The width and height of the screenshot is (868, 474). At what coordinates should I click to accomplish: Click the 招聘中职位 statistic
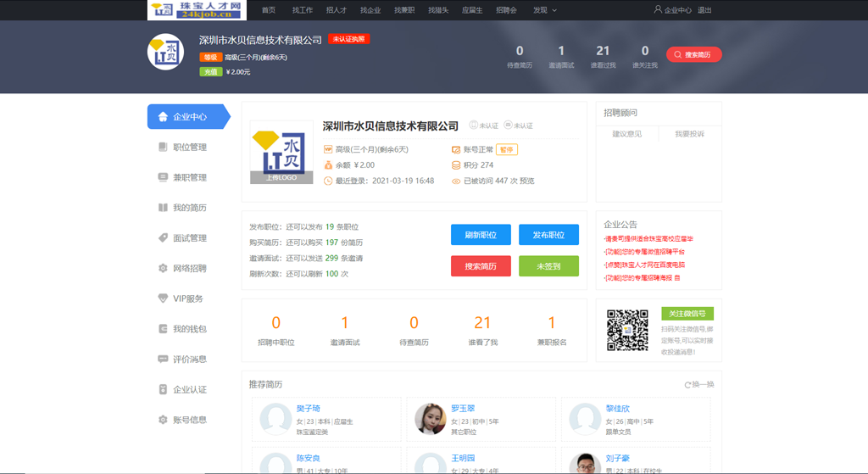pos(275,331)
